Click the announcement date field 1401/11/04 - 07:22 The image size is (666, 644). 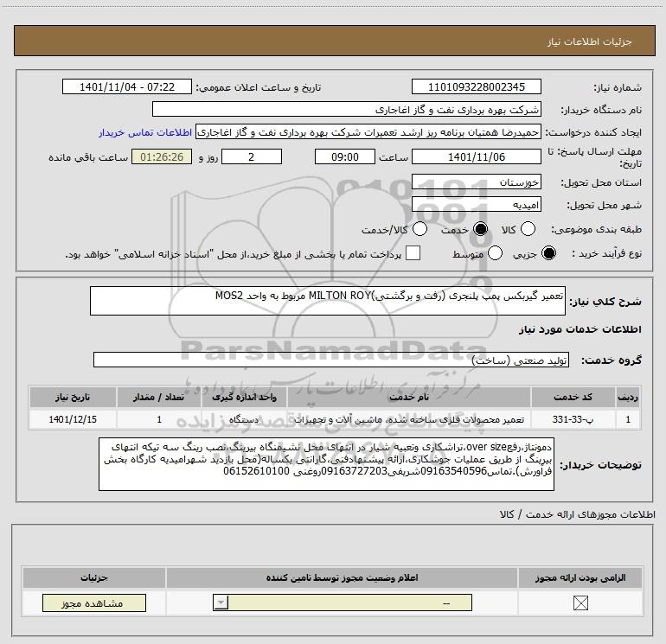tap(127, 86)
